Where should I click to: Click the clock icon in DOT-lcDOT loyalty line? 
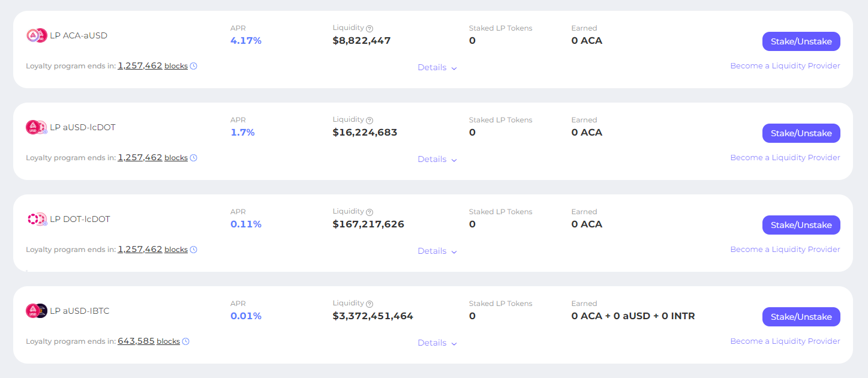[x=194, y=250]
